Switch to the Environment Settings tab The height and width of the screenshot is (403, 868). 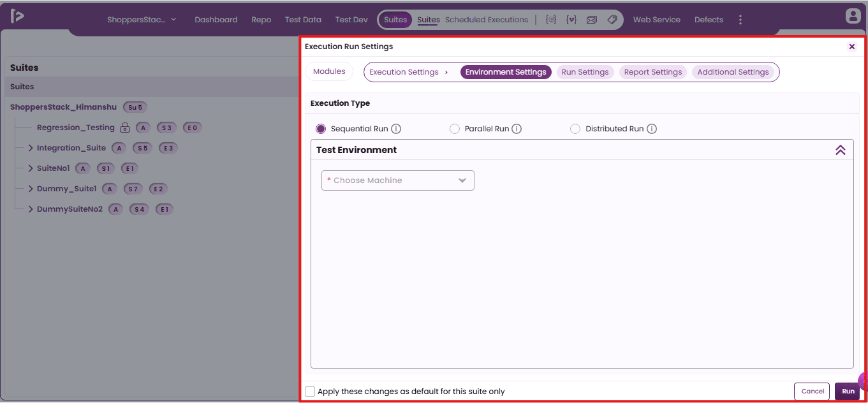506,72
